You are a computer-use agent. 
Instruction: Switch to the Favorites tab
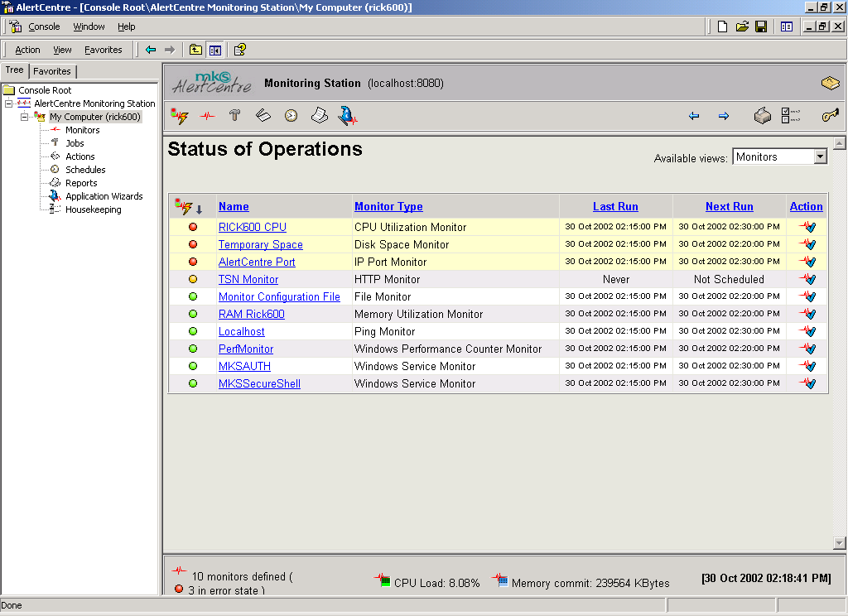click(52, 71)
